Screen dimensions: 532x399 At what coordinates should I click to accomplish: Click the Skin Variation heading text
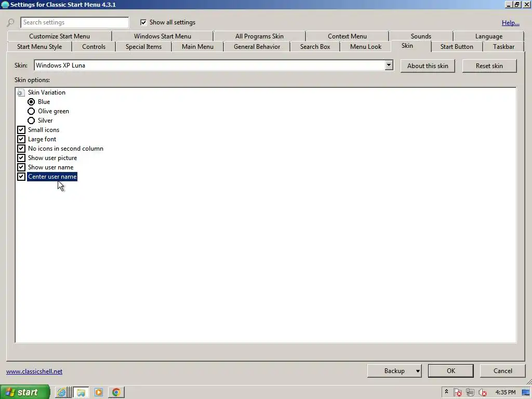pyautogui.click(x=46, y=92)
